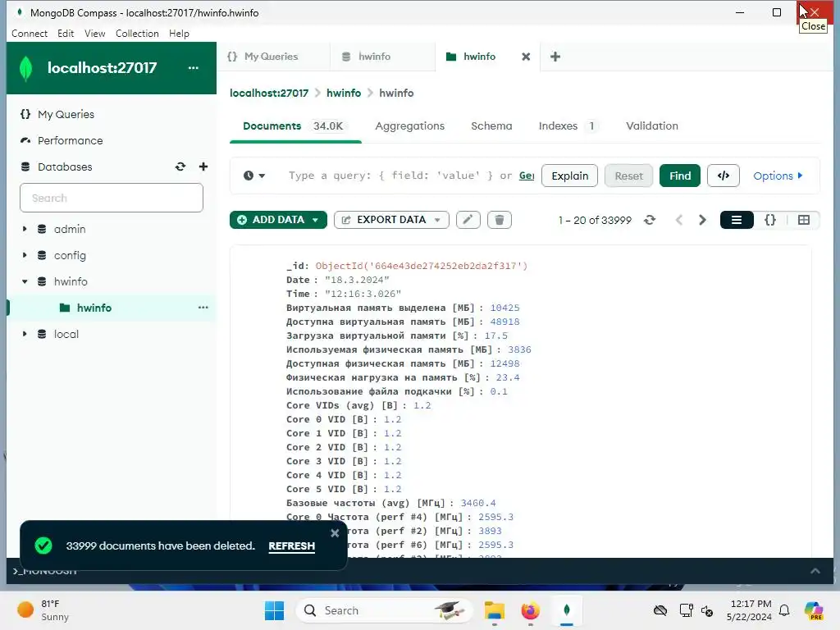Go to the previous page of documents
Screen dimensions: 840x630
[x=678, y=220]
